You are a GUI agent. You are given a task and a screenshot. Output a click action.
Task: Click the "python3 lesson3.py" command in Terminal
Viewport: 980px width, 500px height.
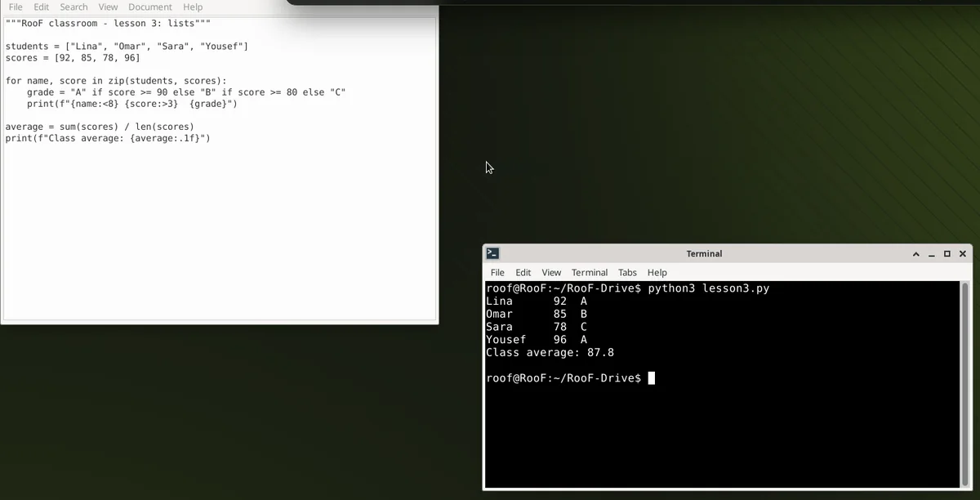[709, 288]
